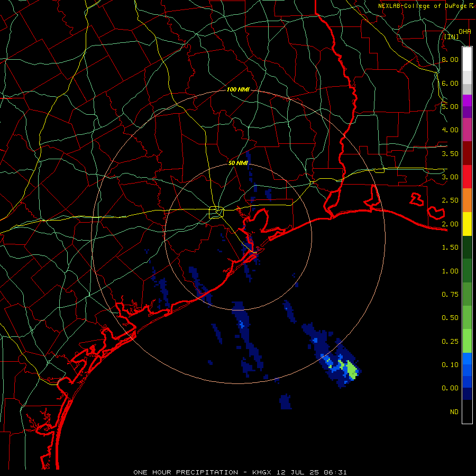The height and width of the screenshot is (476, 476).
Task: Click the 8.00 legend value
Action: click(450, 59)
